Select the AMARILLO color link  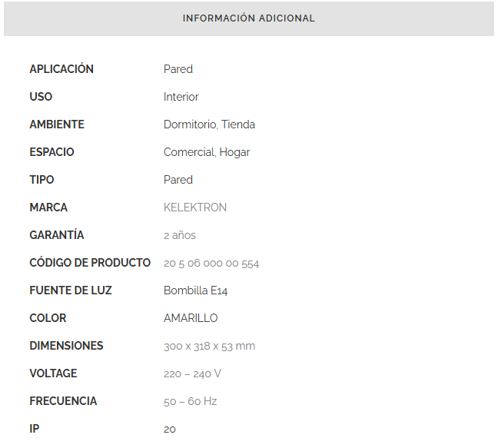tap(191, 318)
